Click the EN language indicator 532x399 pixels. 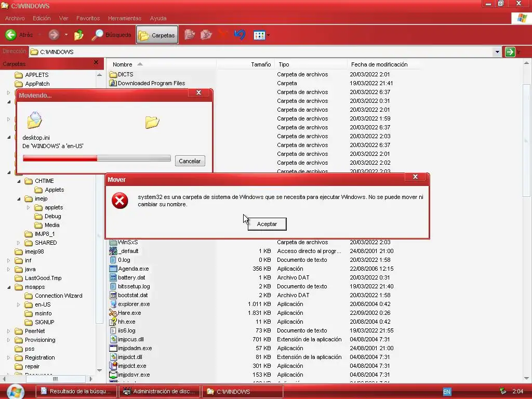[447, 392]
